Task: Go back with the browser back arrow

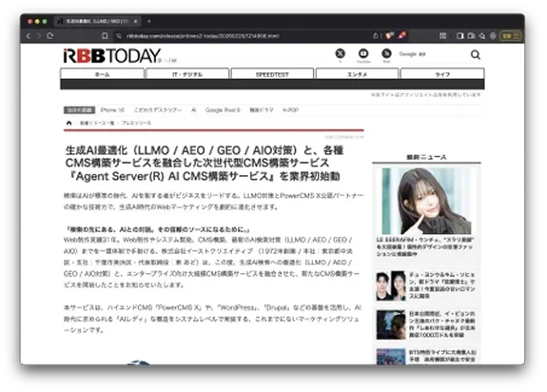Action: click(29, 36)
